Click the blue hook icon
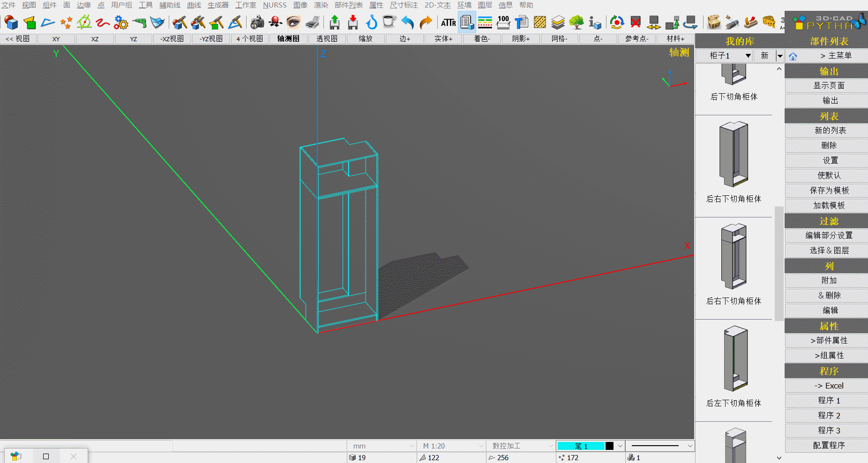Viewport: 868px width, 463px height. (x=371, y=22)
